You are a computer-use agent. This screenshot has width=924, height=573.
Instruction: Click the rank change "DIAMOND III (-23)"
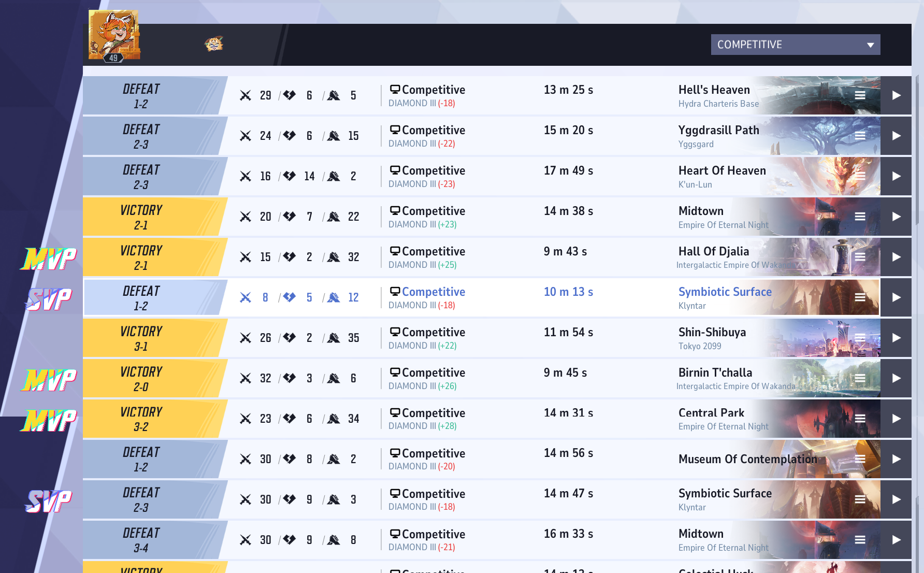tap(422, 184)
